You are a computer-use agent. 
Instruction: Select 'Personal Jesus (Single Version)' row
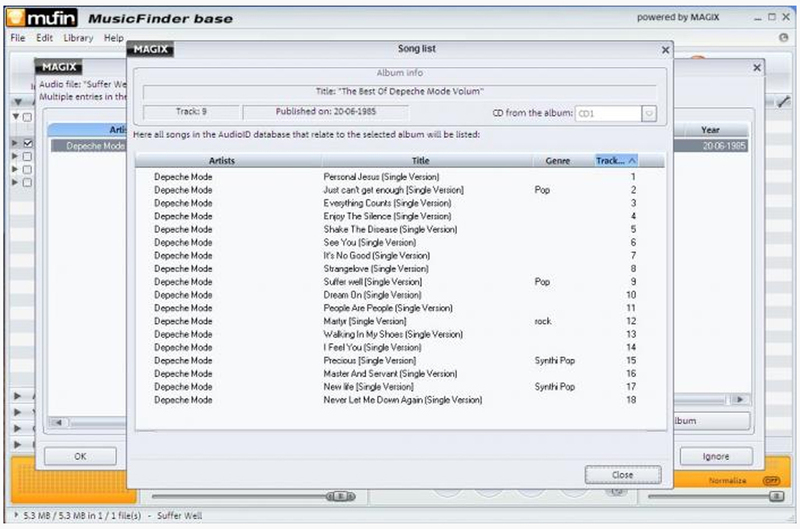[400, 177]
